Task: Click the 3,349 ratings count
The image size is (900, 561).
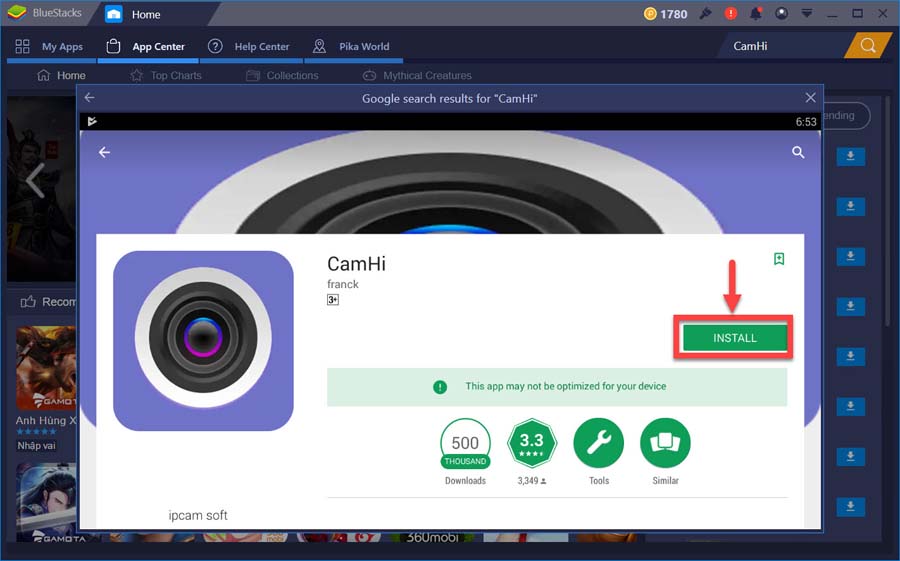Action: [x=532, y=481]
